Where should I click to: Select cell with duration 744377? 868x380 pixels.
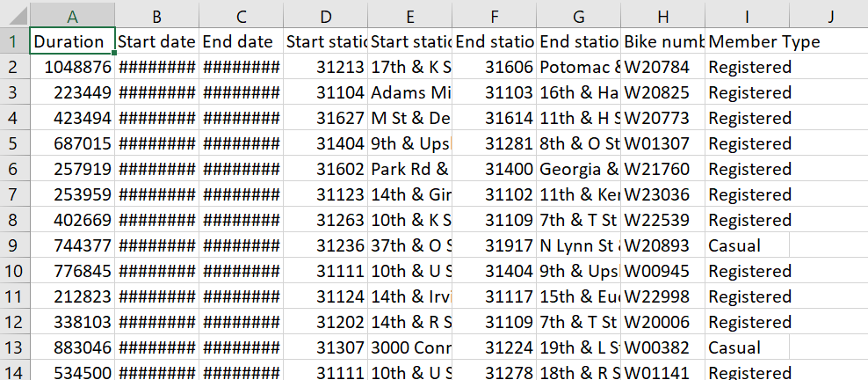click(72, 245)
